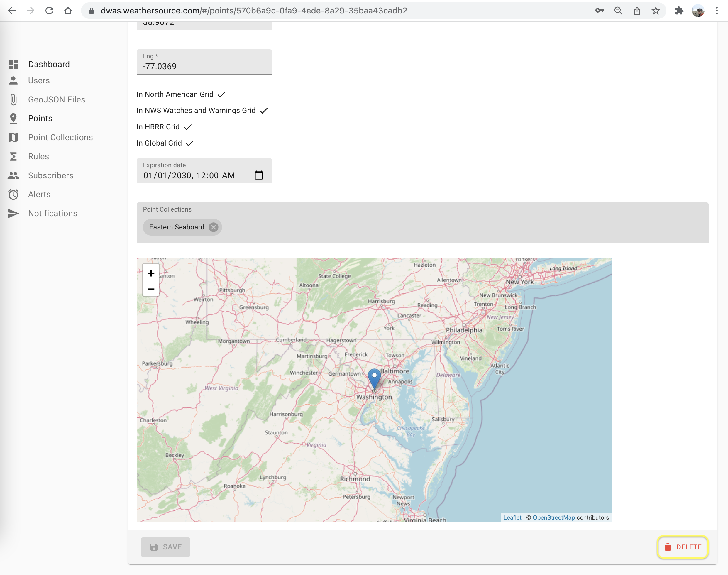Image resolution: width=728 pixels, height=575 pixels.
Task: Open the saved passwords key icon
Action: pos(599,11)
